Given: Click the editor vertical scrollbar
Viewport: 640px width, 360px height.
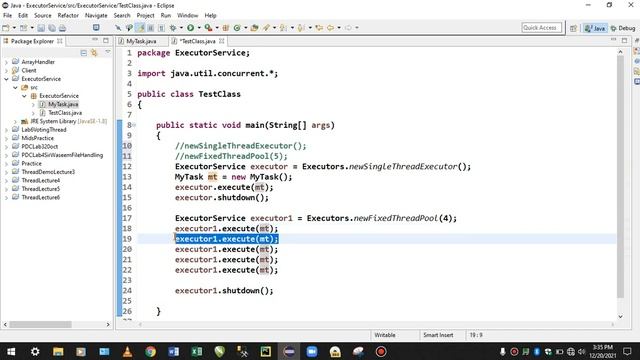Looking at the screenshot, I should tap(620, 176).
